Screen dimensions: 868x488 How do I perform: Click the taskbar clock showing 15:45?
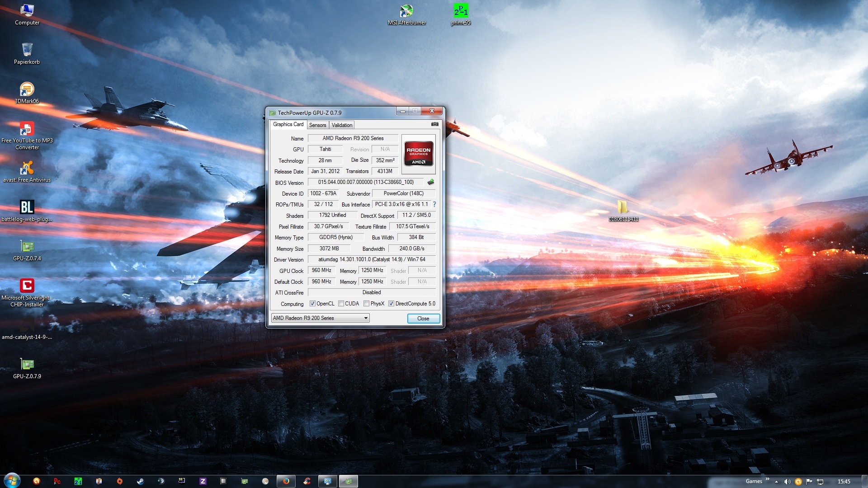click(844, 482)
